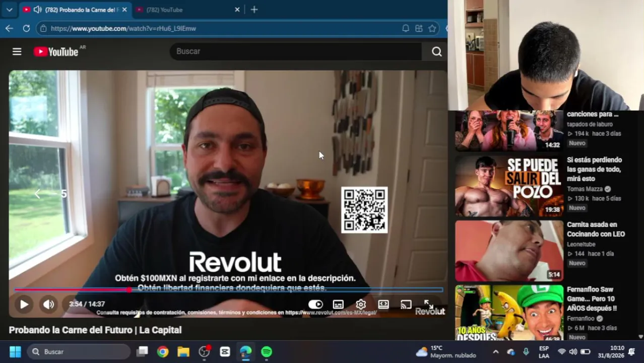Focus the YouTube 'Buscar' search field
Image resolution: width=644 pixels, height=363 pixels.
296,51
